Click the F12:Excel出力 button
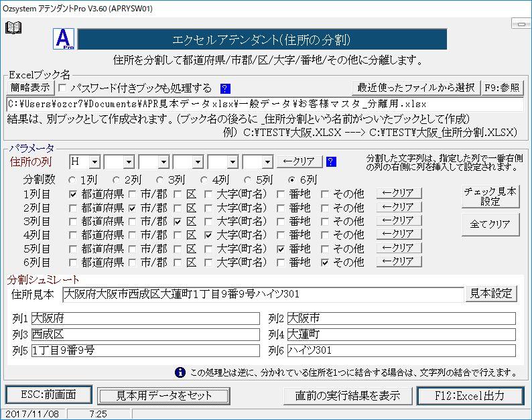532x420 pixels. [x=470, y=396]
